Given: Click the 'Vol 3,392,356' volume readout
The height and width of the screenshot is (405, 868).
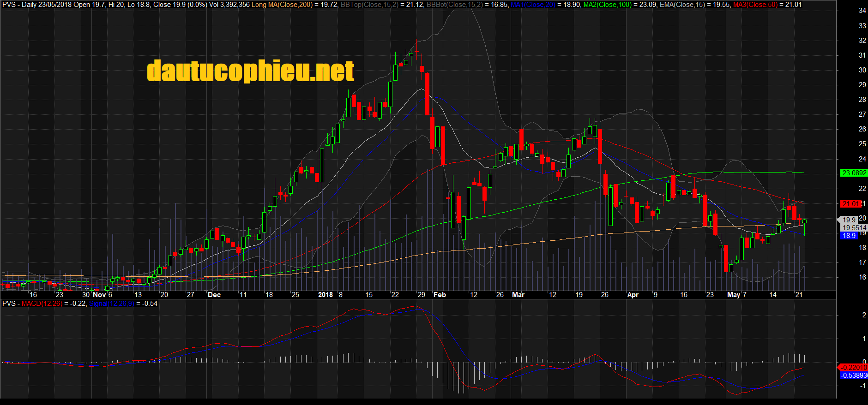Looking at the screenshot, I should 229,5.
